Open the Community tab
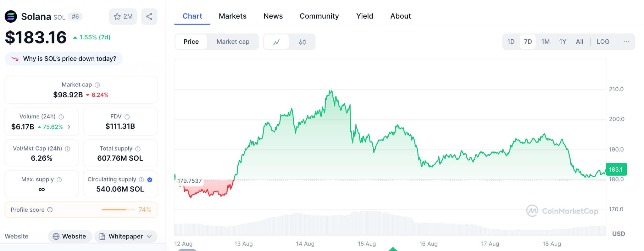 [319, 16]
